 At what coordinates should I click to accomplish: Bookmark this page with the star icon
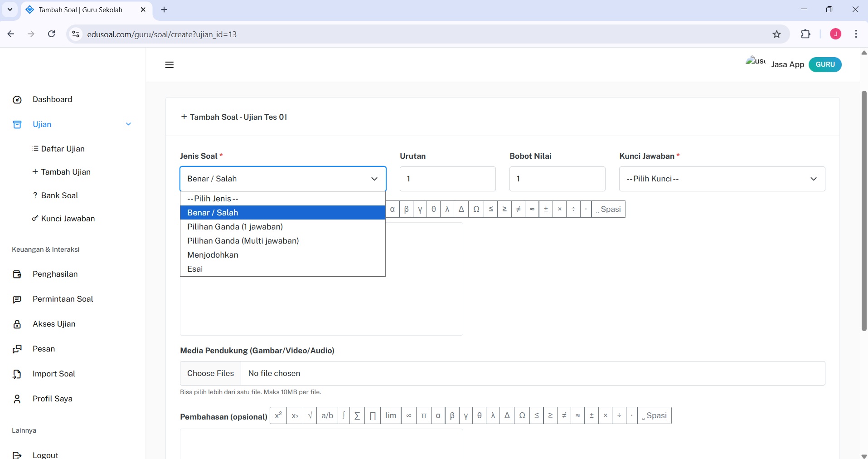tap(777, 34)
